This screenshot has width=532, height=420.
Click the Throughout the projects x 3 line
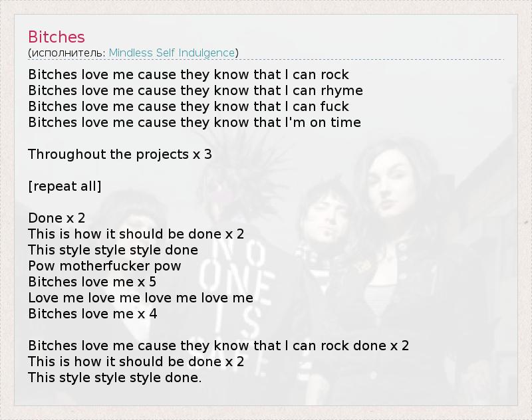pos(120,154)
